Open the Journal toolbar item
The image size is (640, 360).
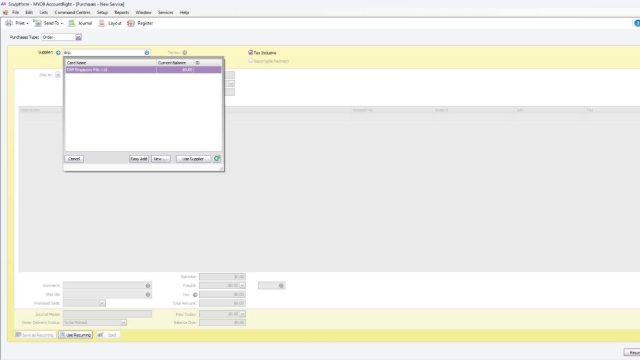[x=80, y=23]
